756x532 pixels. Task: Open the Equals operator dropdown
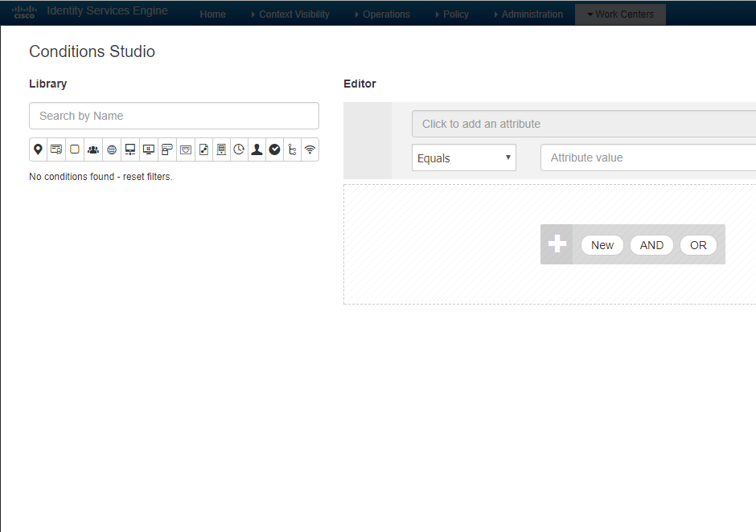pos(464,158)
